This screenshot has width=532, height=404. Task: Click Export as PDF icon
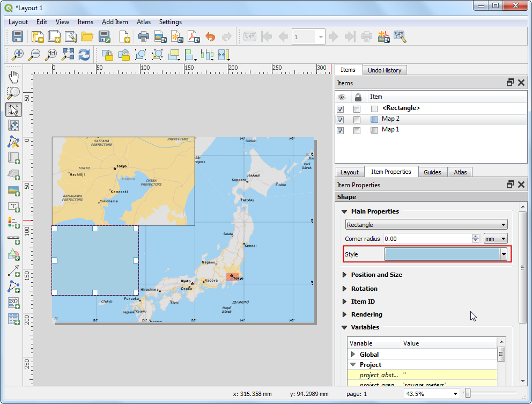[193, 36]
